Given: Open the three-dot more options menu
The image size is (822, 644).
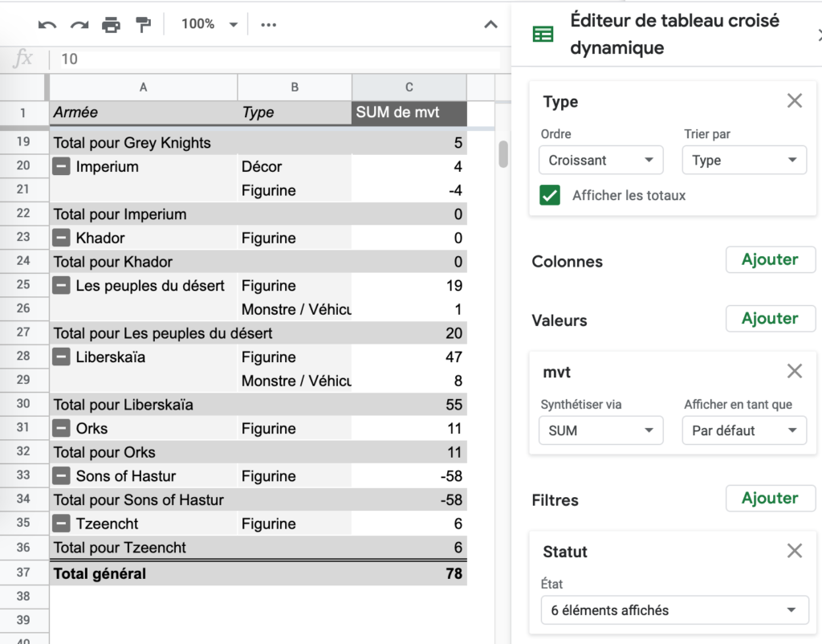Looking at the screenshot, I should [269, 25].
